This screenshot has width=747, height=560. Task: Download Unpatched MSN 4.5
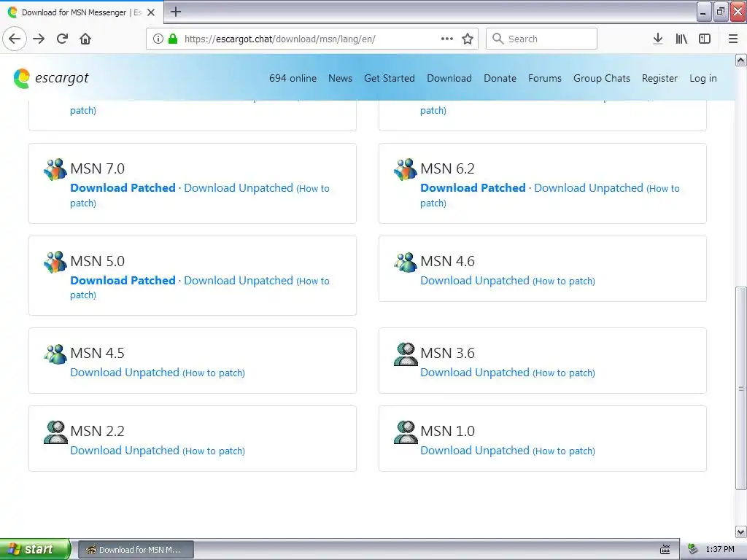pyautogui.click(x=124, y=373)
